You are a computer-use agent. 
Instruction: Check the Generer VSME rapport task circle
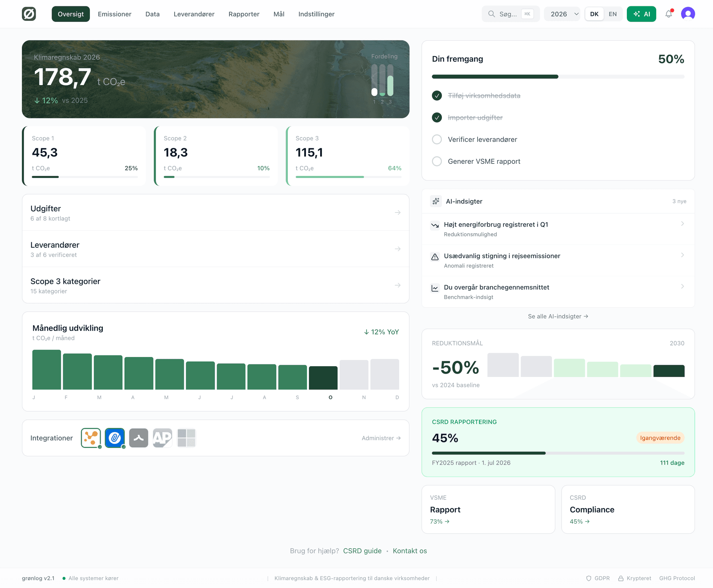point(437,161)
